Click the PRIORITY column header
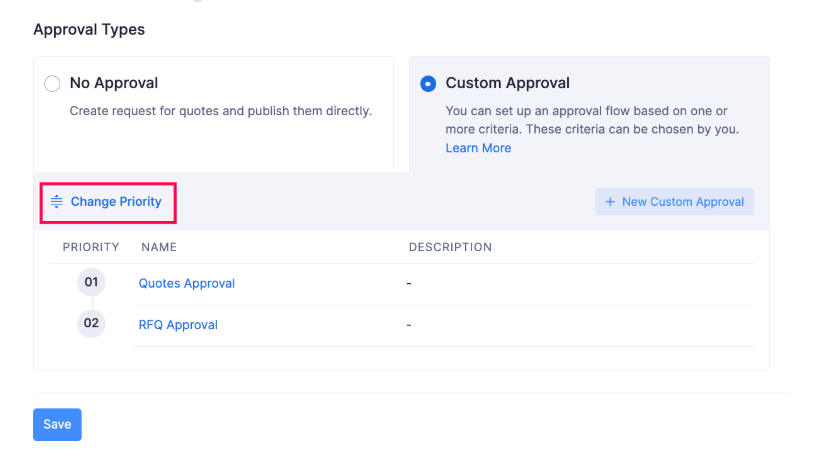 click(x=91, y=247)
